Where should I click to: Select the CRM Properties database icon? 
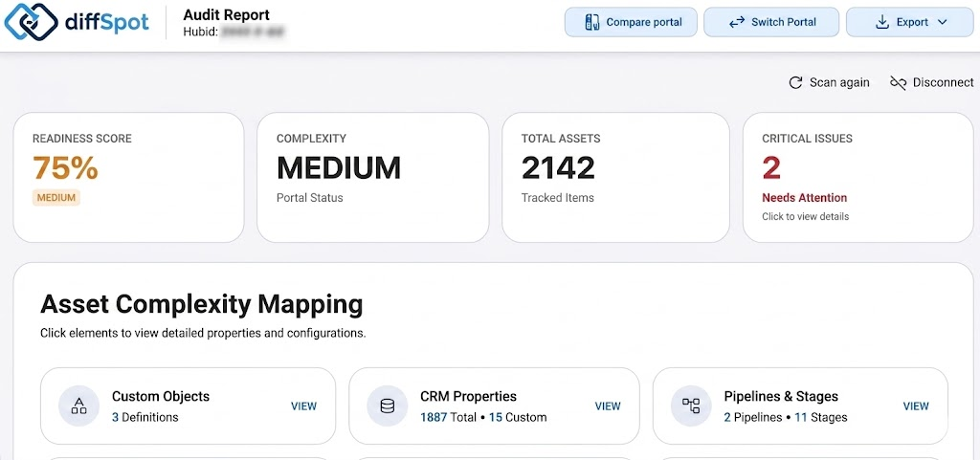coord(387,405)
